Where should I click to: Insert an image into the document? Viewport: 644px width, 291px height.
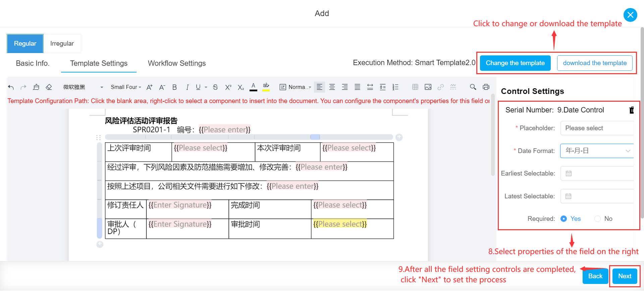pyautogui.click(x=428, y=87)
